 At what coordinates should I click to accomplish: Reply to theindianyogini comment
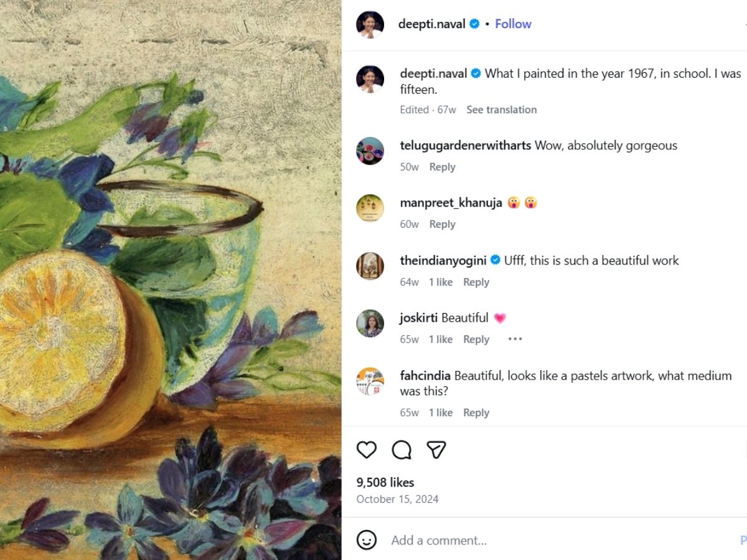(x=476, y=282)
